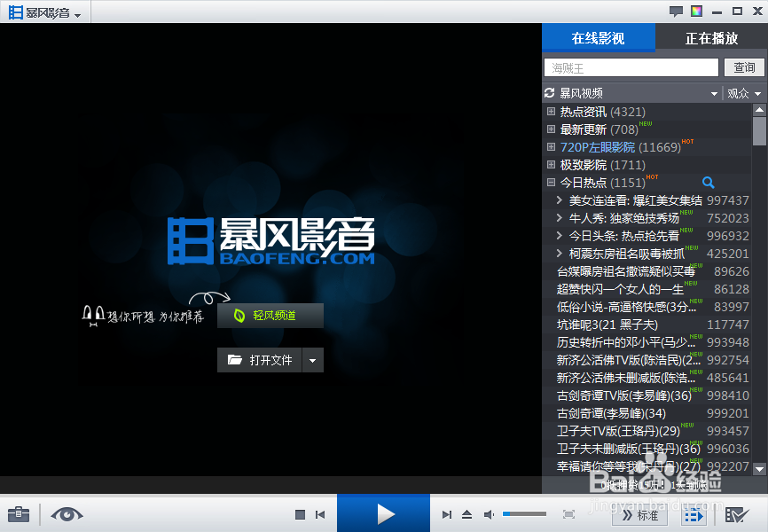The height and width of the screenshot is (532, 768).
Task: Click the checklist icon at bottom right
Action: 737,515
